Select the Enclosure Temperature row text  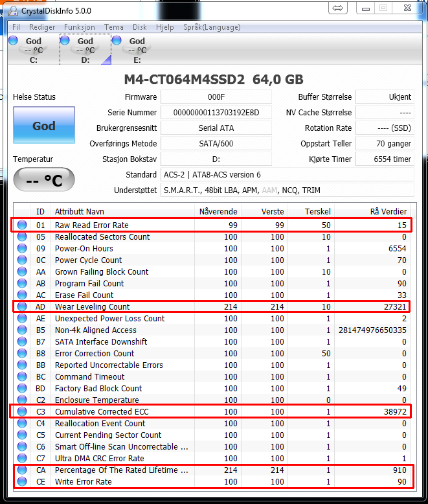pyautogui.click(x=97, y=400)
